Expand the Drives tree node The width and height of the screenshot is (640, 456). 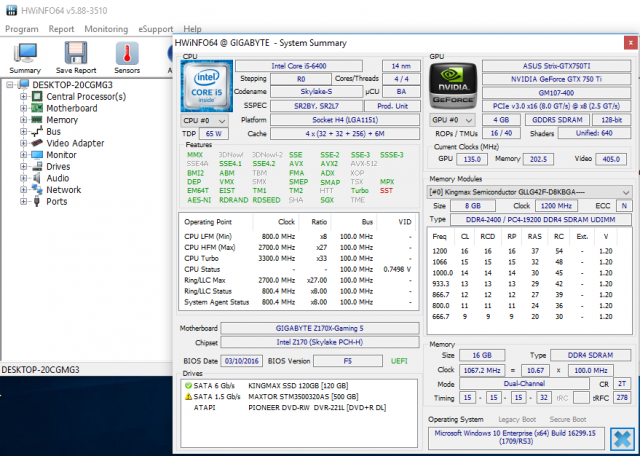coord(23,167)
